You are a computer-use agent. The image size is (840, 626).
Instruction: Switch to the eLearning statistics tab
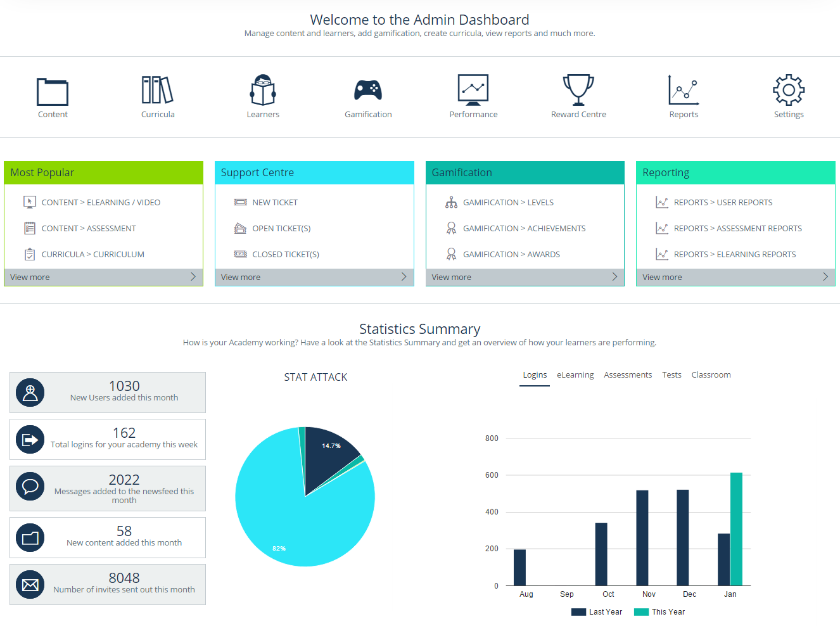pos(575,374)
